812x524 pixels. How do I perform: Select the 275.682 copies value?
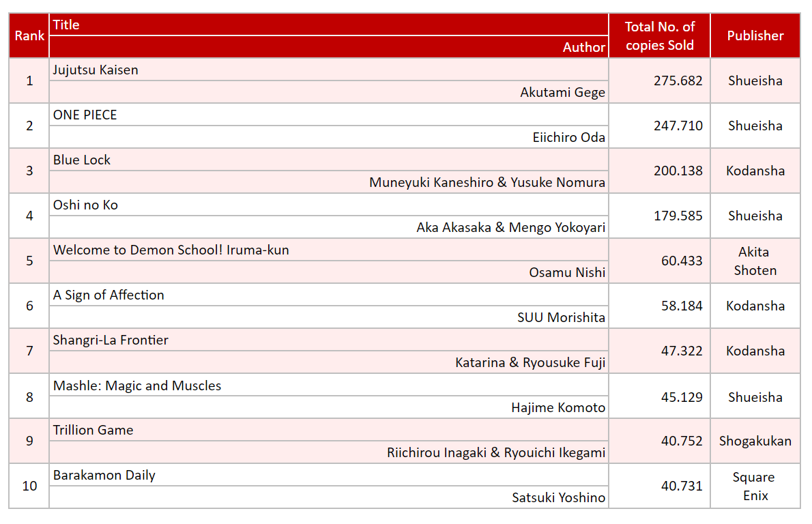678,81
